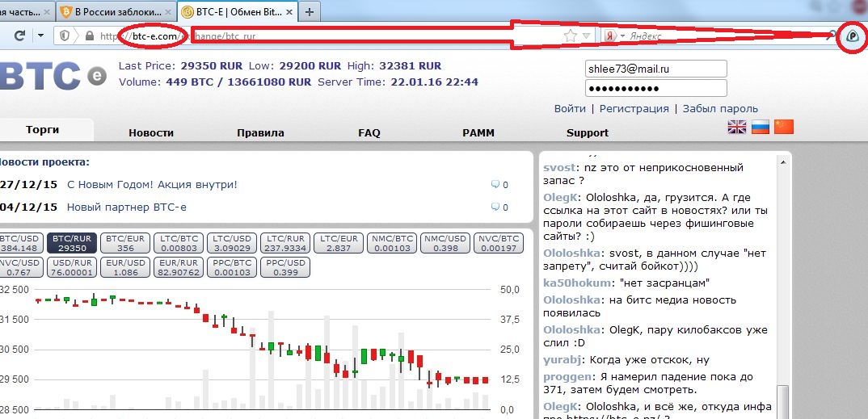
Task: Open news 'С Новым Годом! Акция внутри!'
Action: click(x=152, y=185)
